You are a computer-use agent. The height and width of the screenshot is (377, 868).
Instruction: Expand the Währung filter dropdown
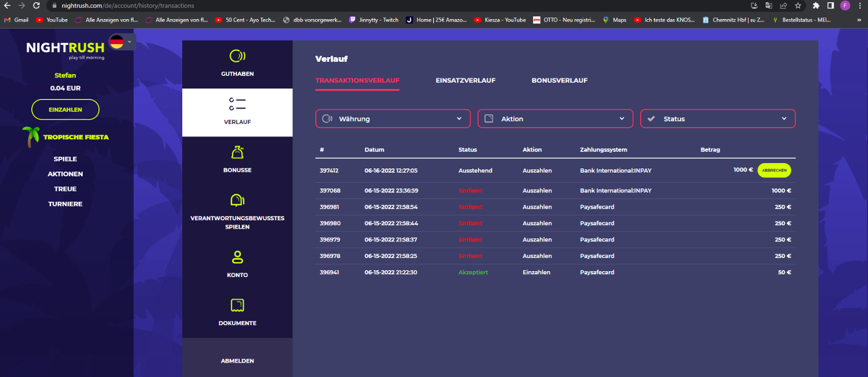(392, 119)
